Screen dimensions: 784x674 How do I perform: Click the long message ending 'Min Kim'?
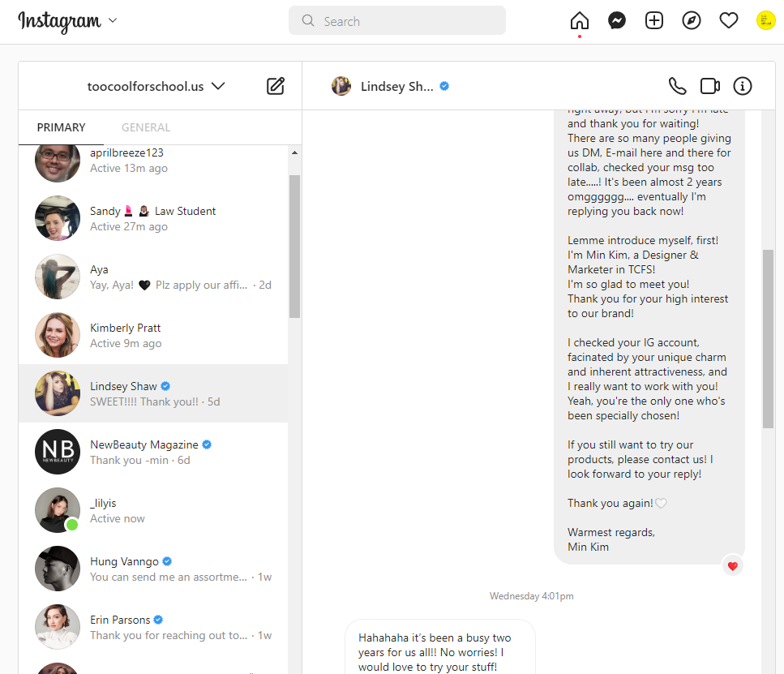click(x=649, y=337)
